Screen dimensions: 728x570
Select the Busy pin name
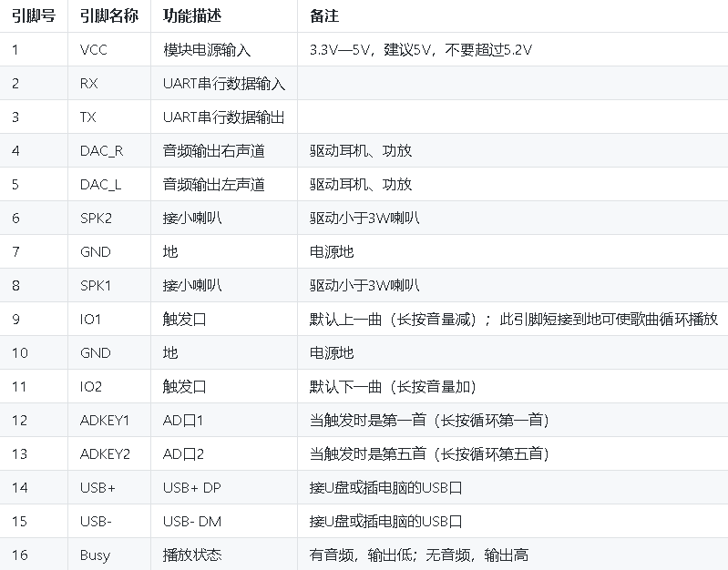click(x=95, y=555)
